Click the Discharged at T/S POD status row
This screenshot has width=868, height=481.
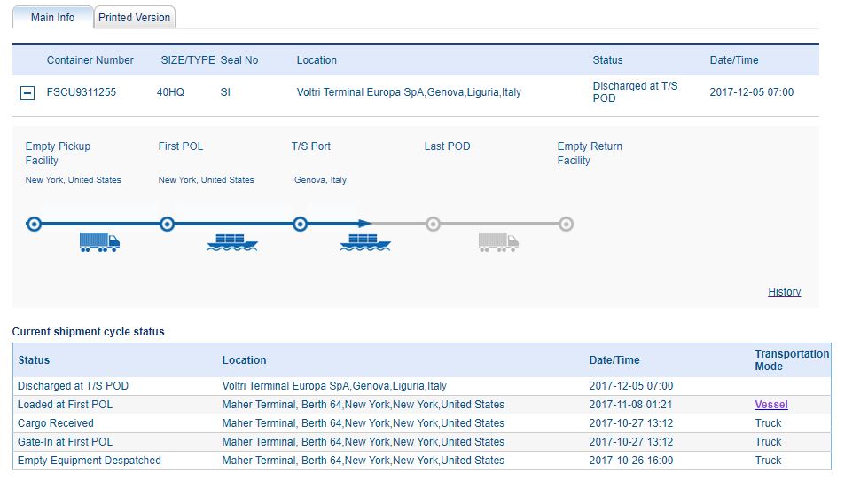[x=73, y=386]
